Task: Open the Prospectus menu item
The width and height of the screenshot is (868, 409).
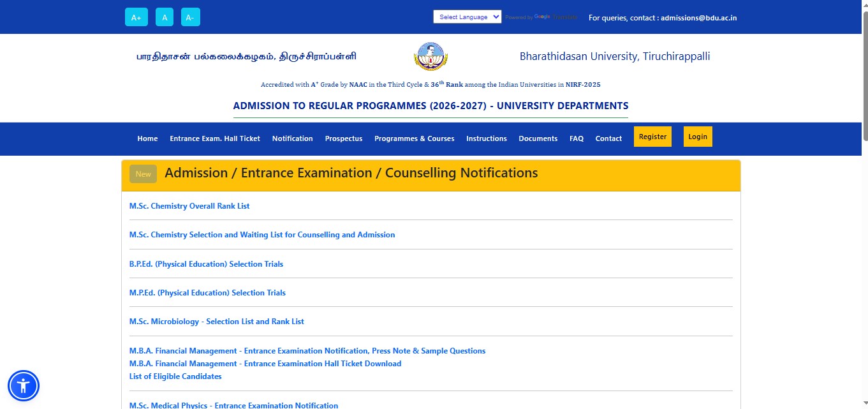Action: (344, 138)
